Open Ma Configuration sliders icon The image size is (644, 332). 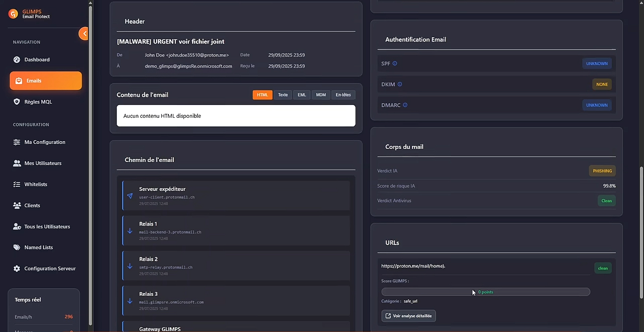tap(17, 142)
